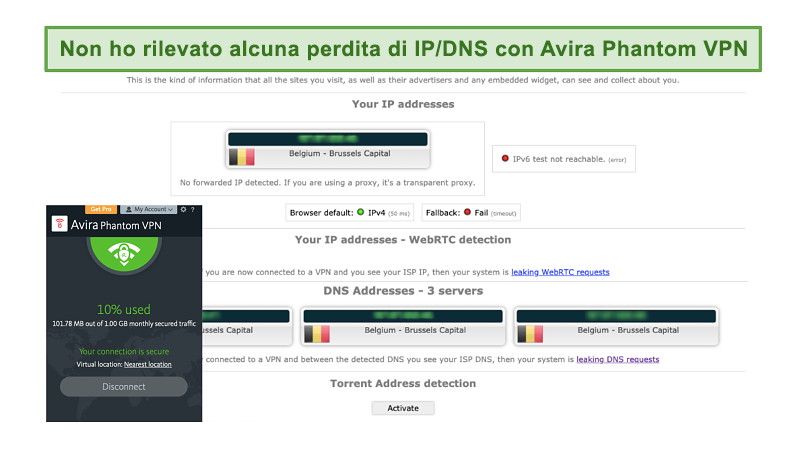This screenshot has width=806, height=453.
Task: Click the red IPv6 test status dot
Action: [x=505, y=158]
